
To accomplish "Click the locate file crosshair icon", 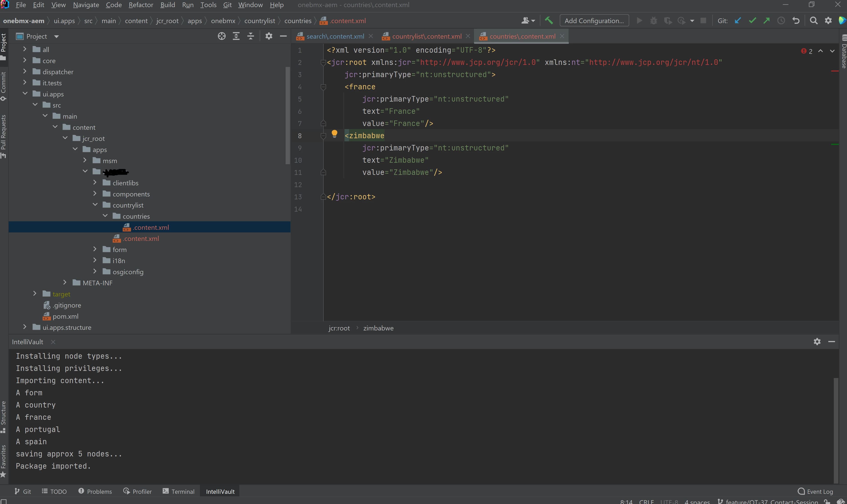I will 222,36.
